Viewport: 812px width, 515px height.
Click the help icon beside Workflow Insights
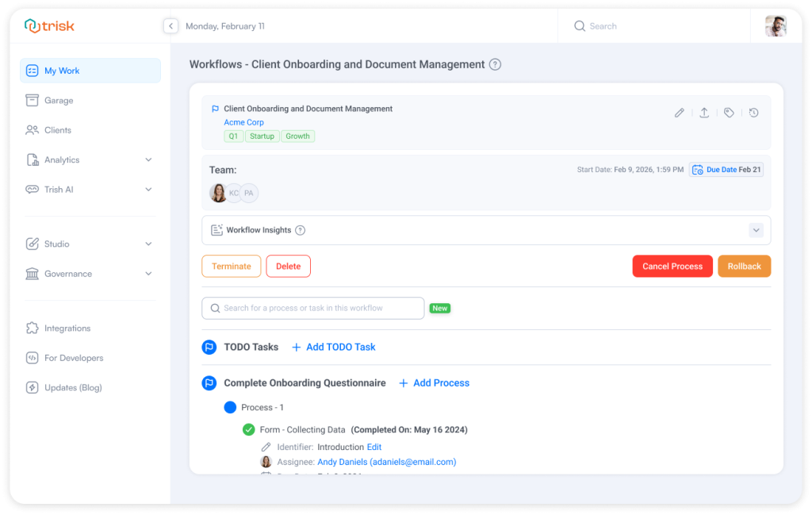point(300,230)
